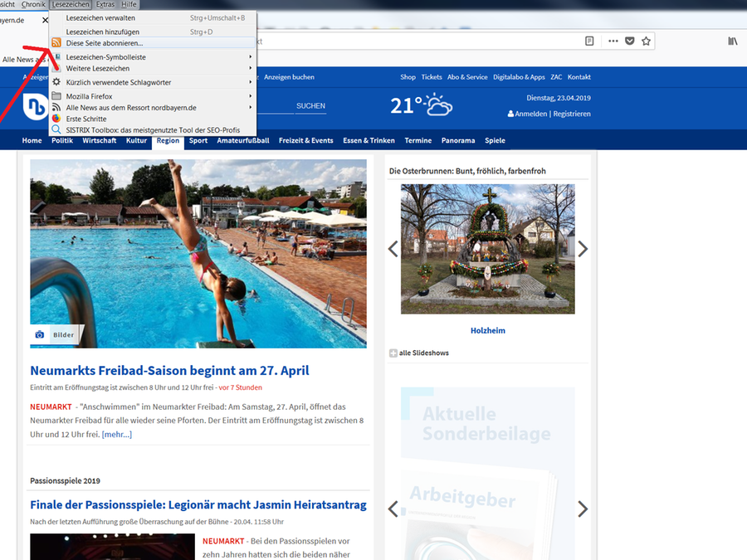Expand the 'Weitere Lesezeichen' submenu
Viewport: 747px width, 560px height.
pyautogui.click(x=98, y=68)
